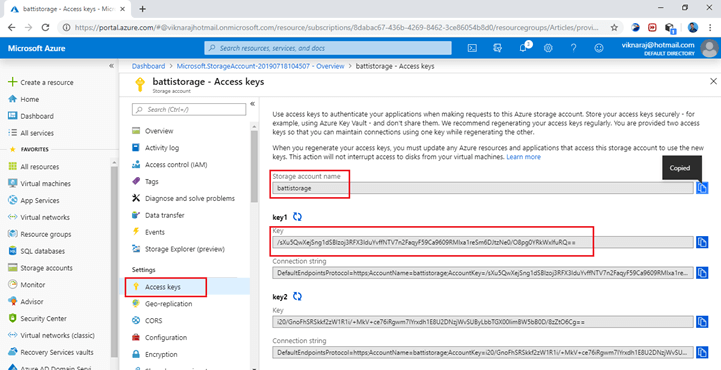Viewport: 721px width, 370px height.
Task: Click Microsoft Azure logo text
Action: [36, 48]
